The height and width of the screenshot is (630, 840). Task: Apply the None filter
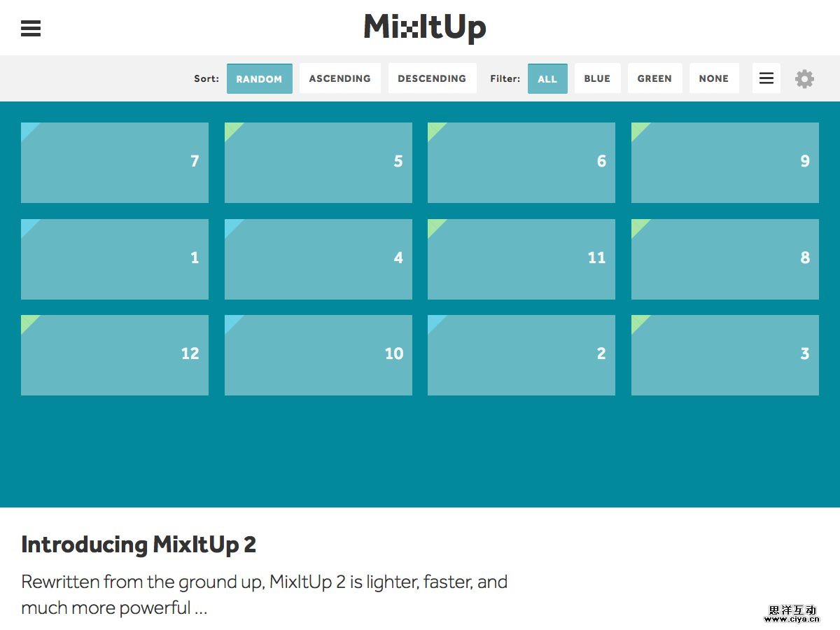coord(713,78)
